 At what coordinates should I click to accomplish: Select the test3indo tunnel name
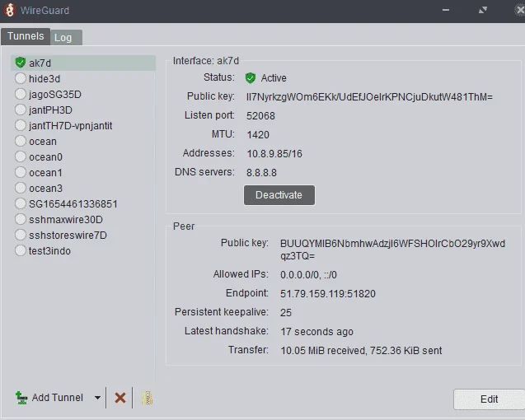(49, 251)
